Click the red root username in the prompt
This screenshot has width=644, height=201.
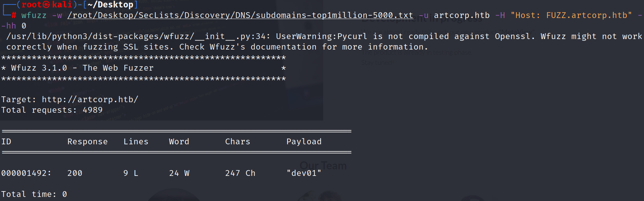click(31, 5)
